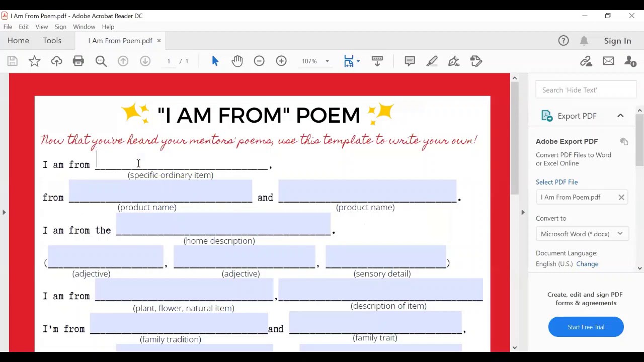This screenshot has height=362, width=644.
Task: Open the Microsoft Word (*.docx) dropdown
Action: click(582, 234)
